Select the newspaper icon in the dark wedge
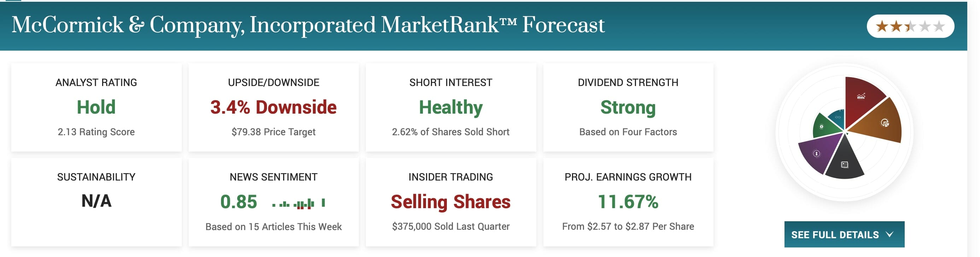This screenshot has width=980, height=257. [845, 165]
